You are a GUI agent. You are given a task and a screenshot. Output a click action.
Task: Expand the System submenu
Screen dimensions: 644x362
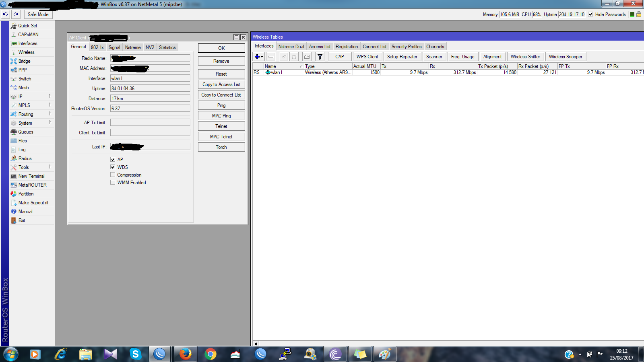pos(50,123)
